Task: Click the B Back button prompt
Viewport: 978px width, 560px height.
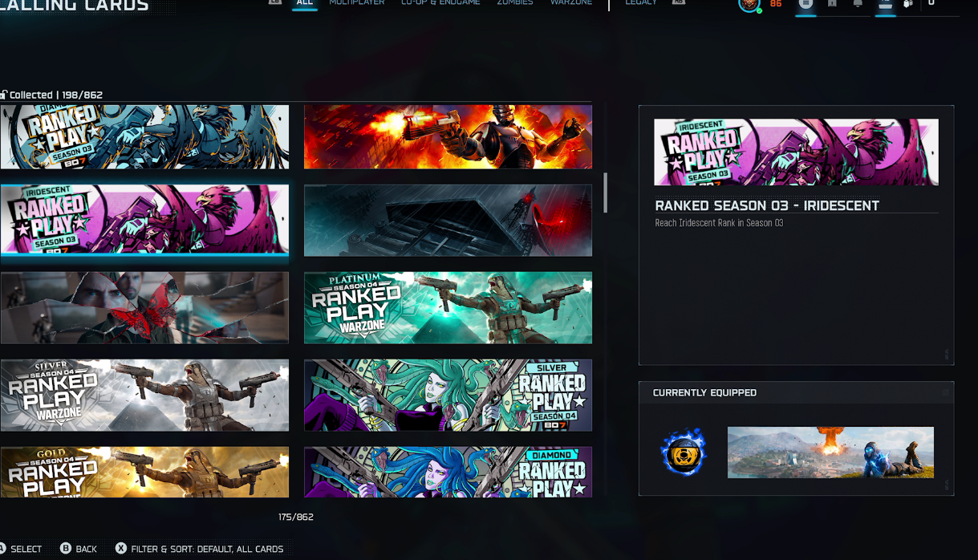Action: pos(79,549)
